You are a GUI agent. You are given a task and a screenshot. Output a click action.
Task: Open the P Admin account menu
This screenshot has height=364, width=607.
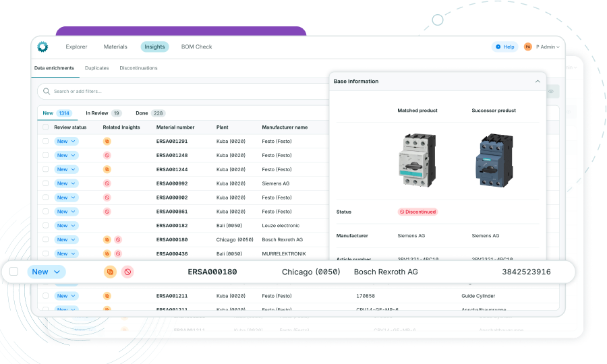[548, 47]
